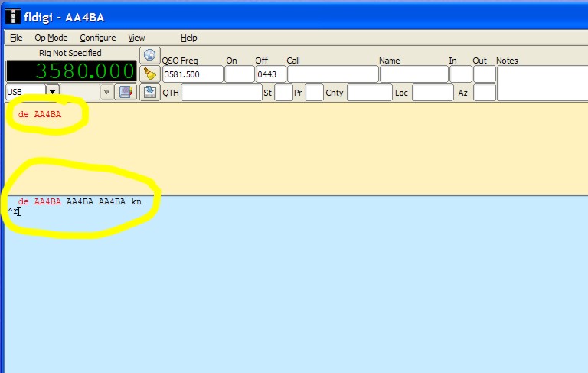This screenshot has height=373, width=588.
Task: Focus the Call input field
Action: coord(332,74)
